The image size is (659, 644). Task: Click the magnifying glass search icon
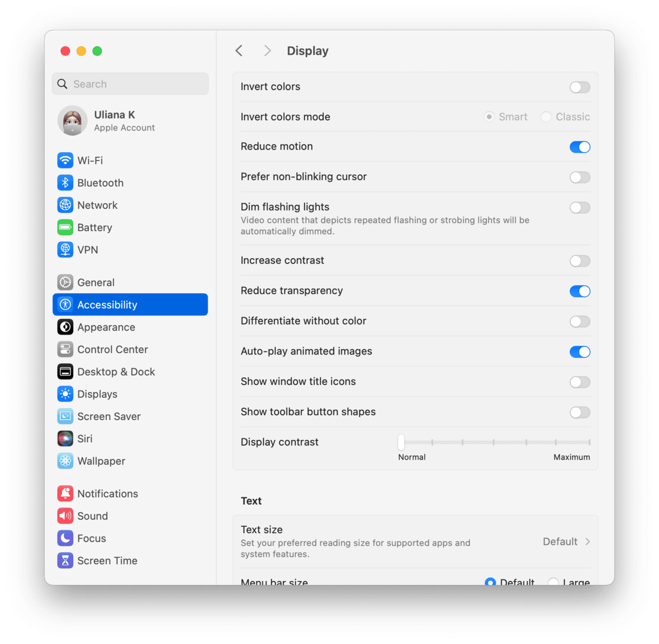pyautogui.click(x=62, y=84)
